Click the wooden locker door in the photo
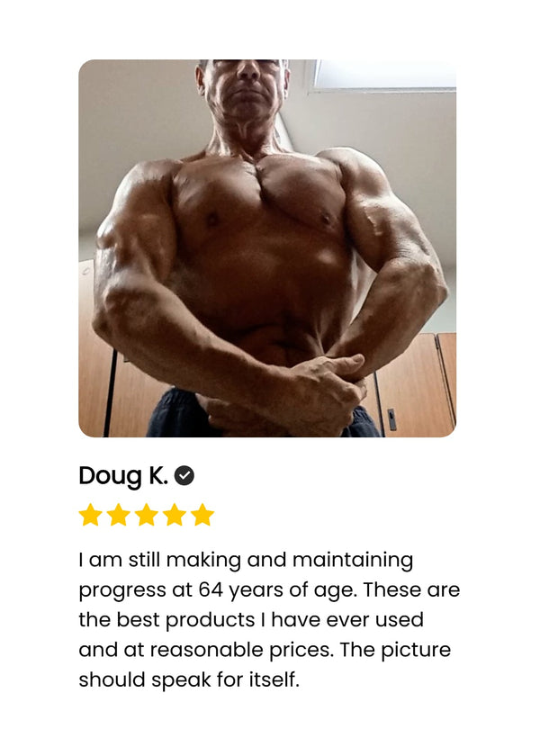The image size is (540, 756). pyautogui.click(x=416, y=386)
